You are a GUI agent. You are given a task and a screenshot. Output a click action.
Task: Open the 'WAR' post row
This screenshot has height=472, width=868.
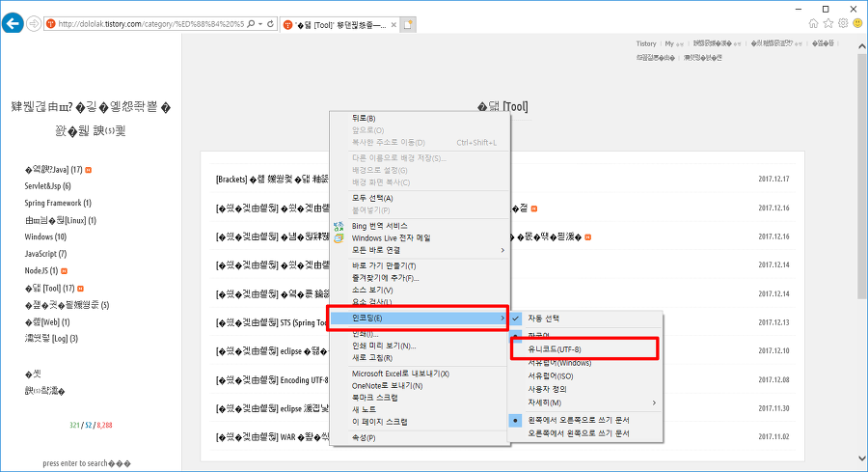[272, 437]
